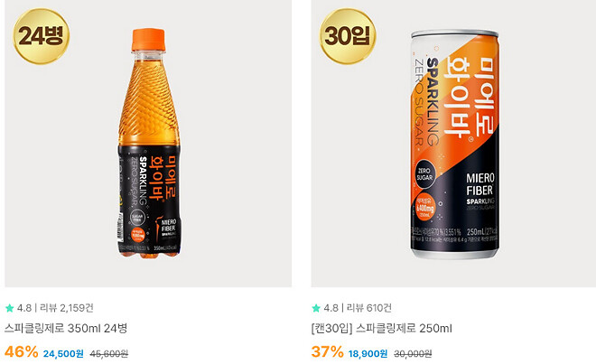596x364 pixels.
Task: Click the orange cap of the bottle
Action: click(149, 40)
